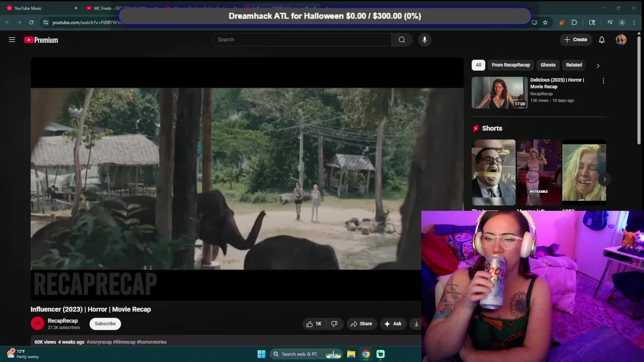Open YouTube notifications bell

[602, 40]
